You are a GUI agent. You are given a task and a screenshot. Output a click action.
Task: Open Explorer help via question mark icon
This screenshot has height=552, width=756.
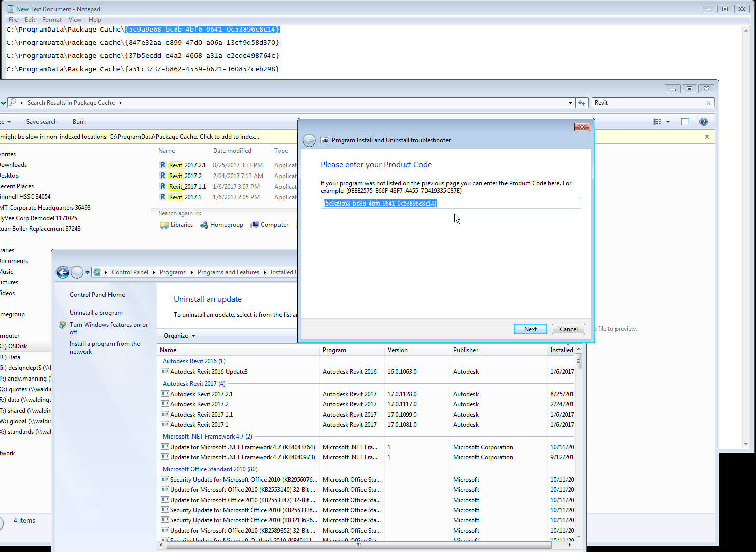tap(703, 122)
